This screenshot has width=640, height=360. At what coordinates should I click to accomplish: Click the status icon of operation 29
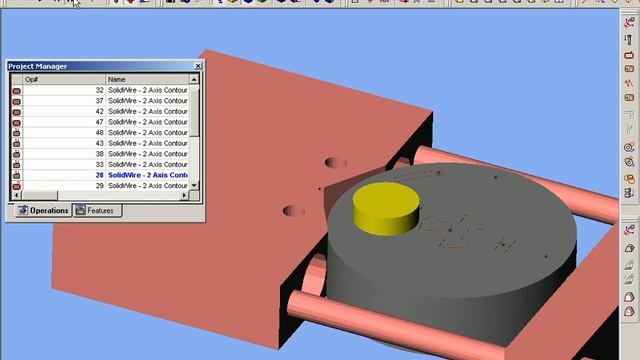(x=16, y=186)
